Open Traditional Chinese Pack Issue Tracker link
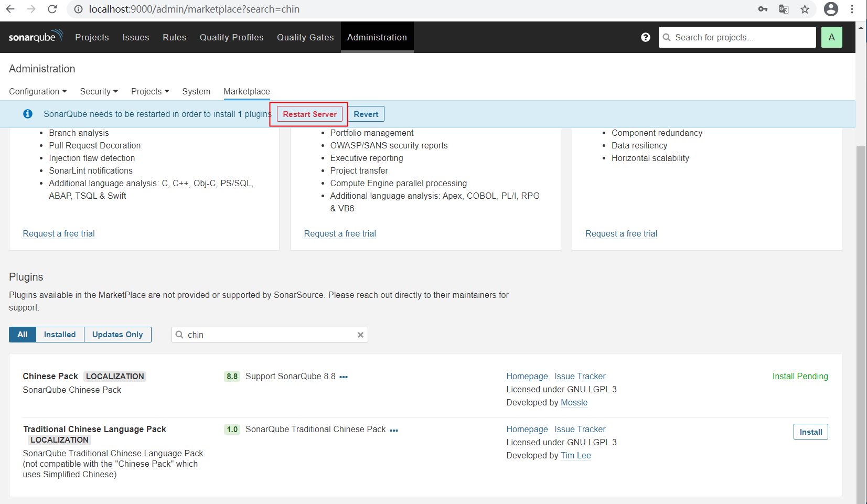Viewport: 867px width, 504px height. point(580,429)
